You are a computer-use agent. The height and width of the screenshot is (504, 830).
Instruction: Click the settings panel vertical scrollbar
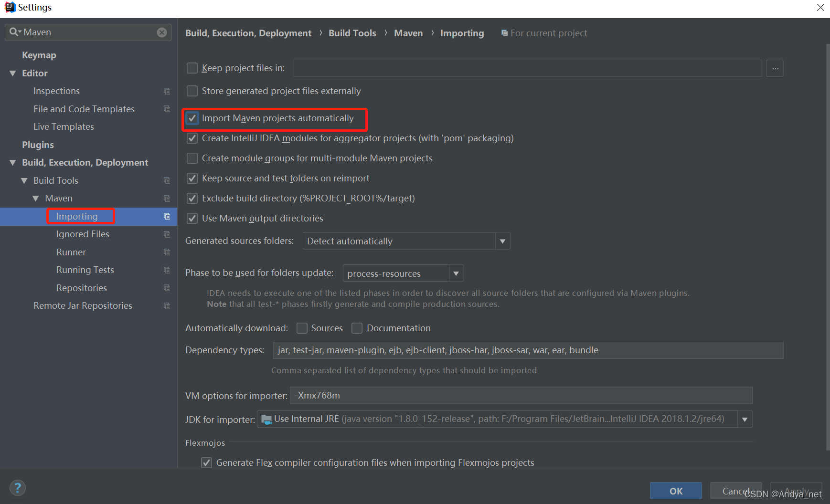[x=828, y=247]
